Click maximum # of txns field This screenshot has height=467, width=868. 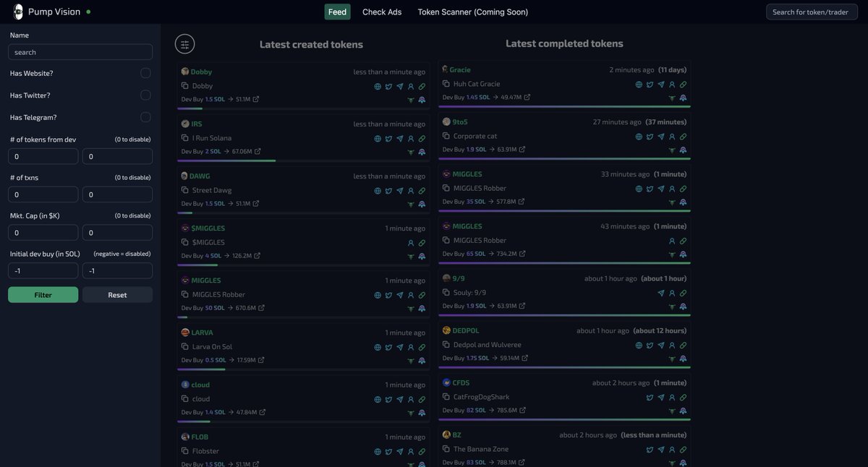(x=117, y=194)
